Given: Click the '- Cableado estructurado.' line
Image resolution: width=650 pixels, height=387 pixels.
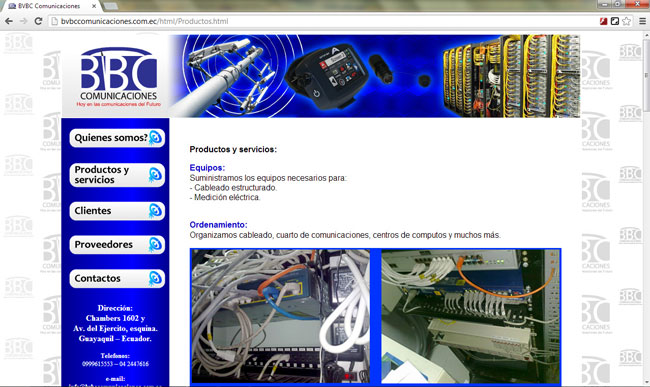Looking at the screenshot, I should [233, 188].
